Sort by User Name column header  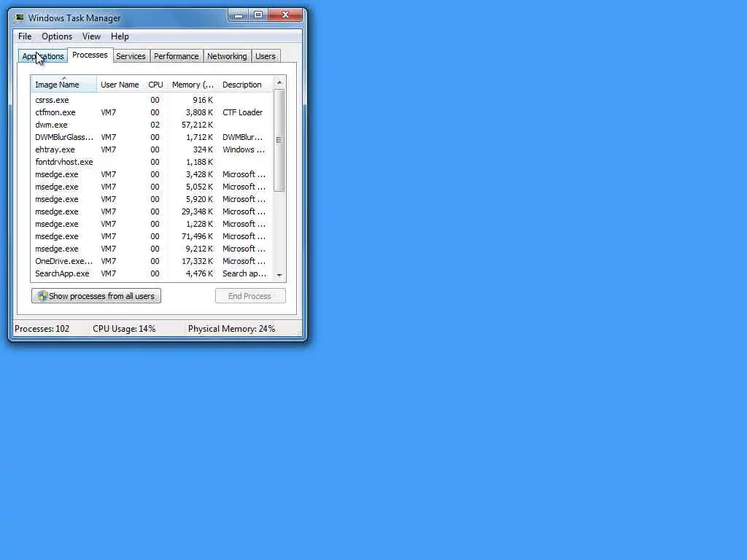[x=120, y=85]
